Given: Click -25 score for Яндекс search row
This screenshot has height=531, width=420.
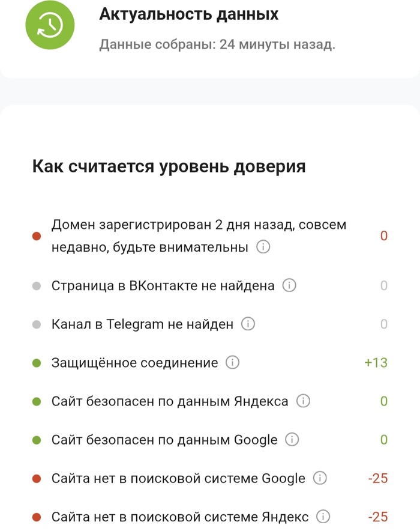Looking at the screenshot, I should click(x=377, y=517).
